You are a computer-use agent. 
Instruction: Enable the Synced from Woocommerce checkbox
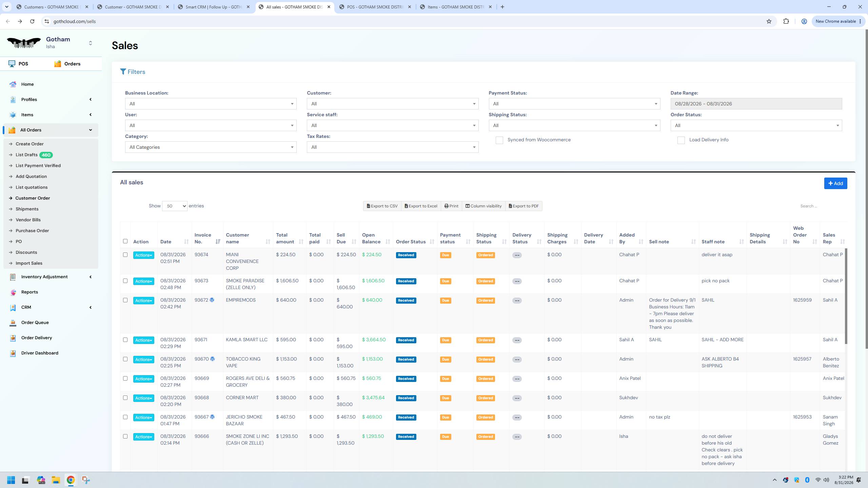[499, 140]
